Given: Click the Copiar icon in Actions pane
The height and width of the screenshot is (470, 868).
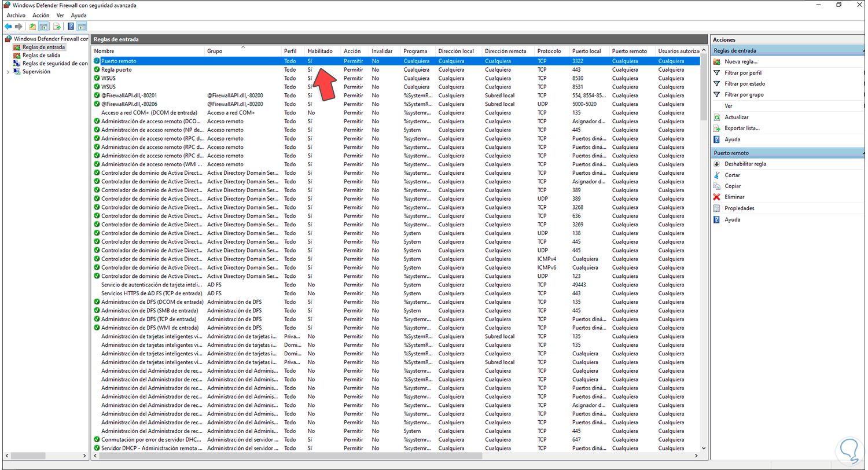Looking at the screenshot, I should pos(717,186).
